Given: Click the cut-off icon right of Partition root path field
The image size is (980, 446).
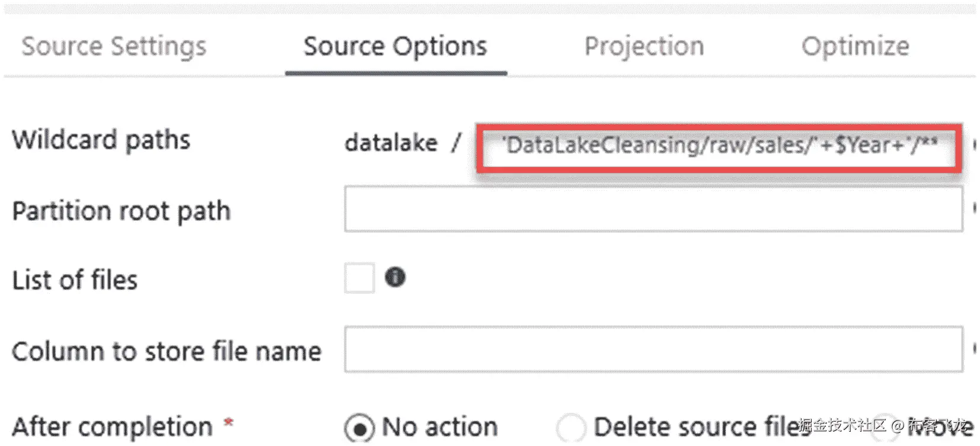Looking at the screenshot, I should click(x=974, y=208).
